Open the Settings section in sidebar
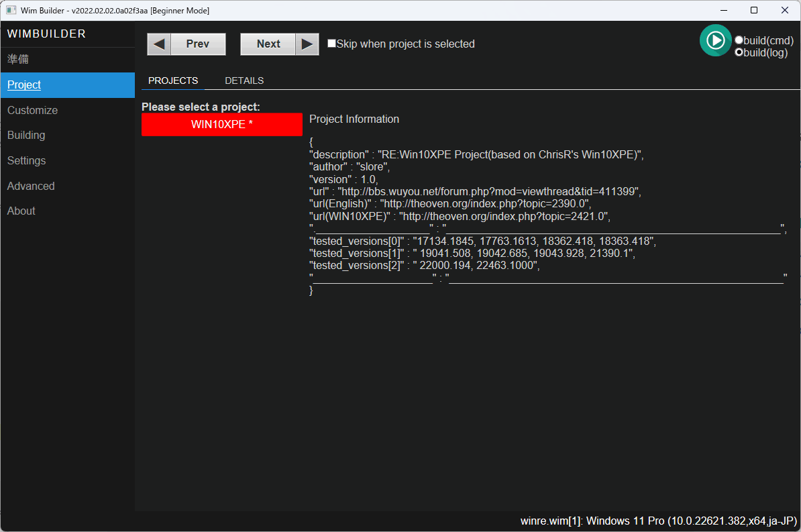 pos(26,160)
